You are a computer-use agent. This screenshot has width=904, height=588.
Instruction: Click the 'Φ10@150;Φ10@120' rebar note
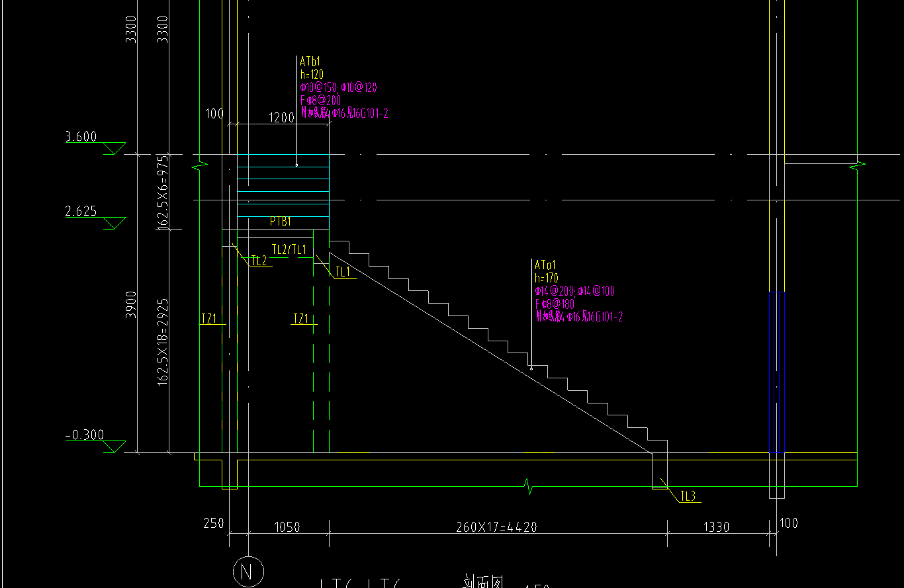click(338, 87)
